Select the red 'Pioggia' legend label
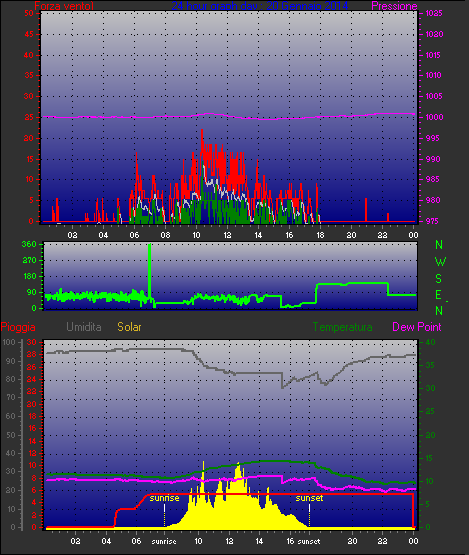This screenshot has height=555, width=469. click(x=18, y=327)
